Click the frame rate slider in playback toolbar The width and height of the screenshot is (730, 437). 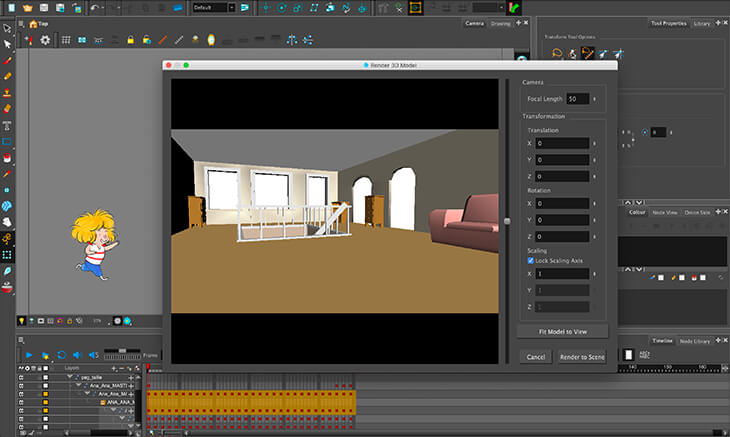pos(122,350)
